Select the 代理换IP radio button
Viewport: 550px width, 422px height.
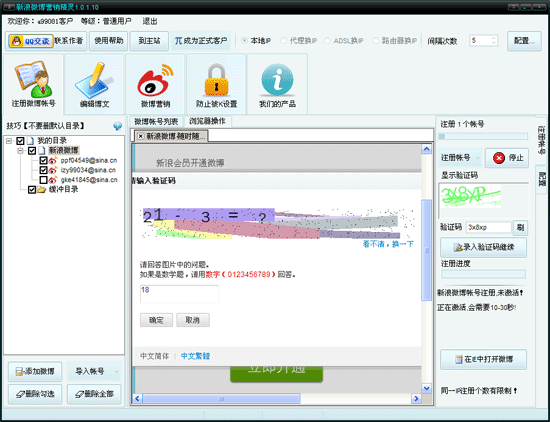(x=283, y=41)
